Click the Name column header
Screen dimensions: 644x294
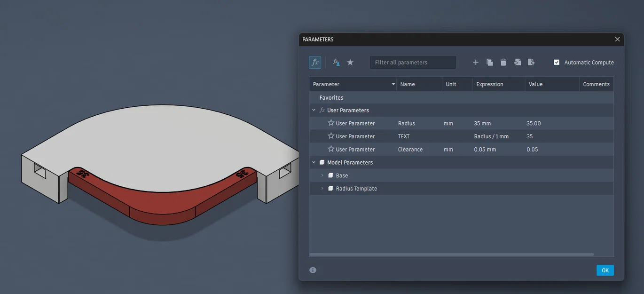point(419,84)
